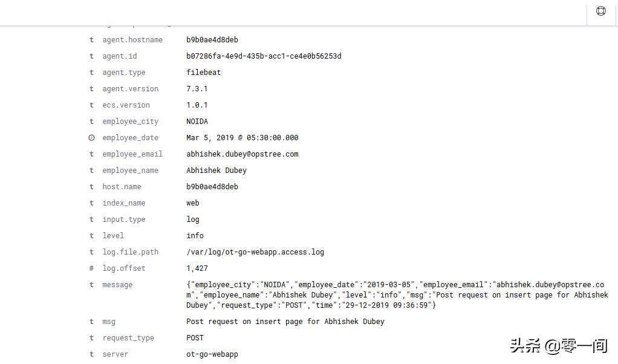Click the JSON message value text
This screenshot has height=364, width=618.
pyautogui.click(x=397, y=294)
